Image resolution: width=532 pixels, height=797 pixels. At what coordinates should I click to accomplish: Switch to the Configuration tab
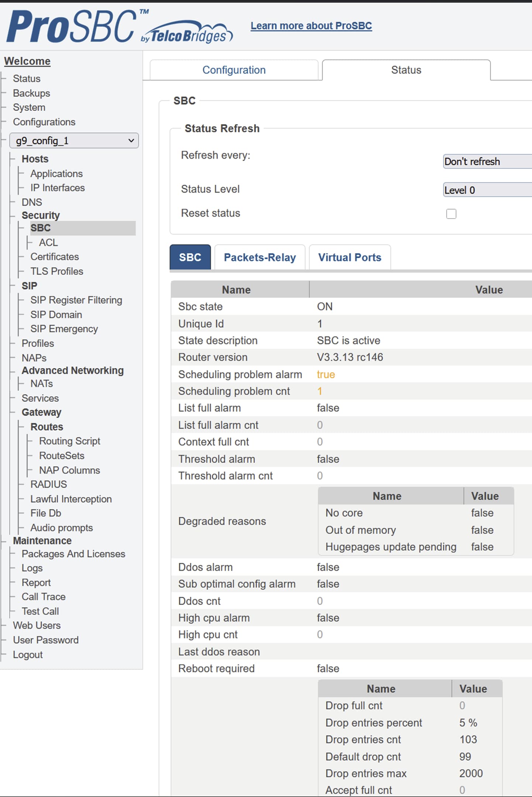click(x=234, y=70)
